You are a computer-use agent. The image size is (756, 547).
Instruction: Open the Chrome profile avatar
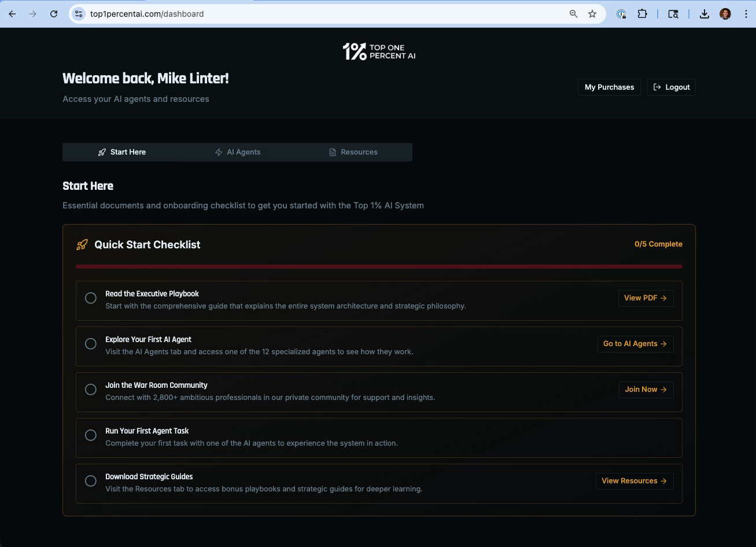pos(725,14)
